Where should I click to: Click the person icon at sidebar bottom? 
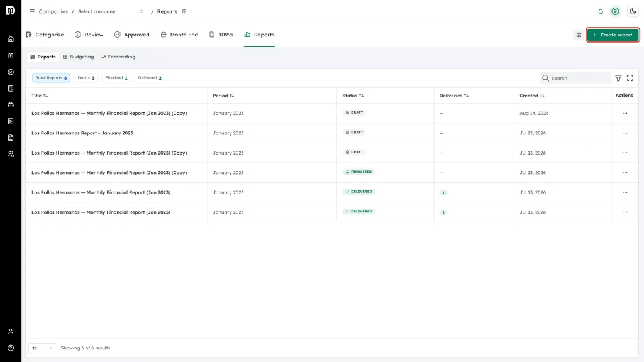click(x=11, y=332)
